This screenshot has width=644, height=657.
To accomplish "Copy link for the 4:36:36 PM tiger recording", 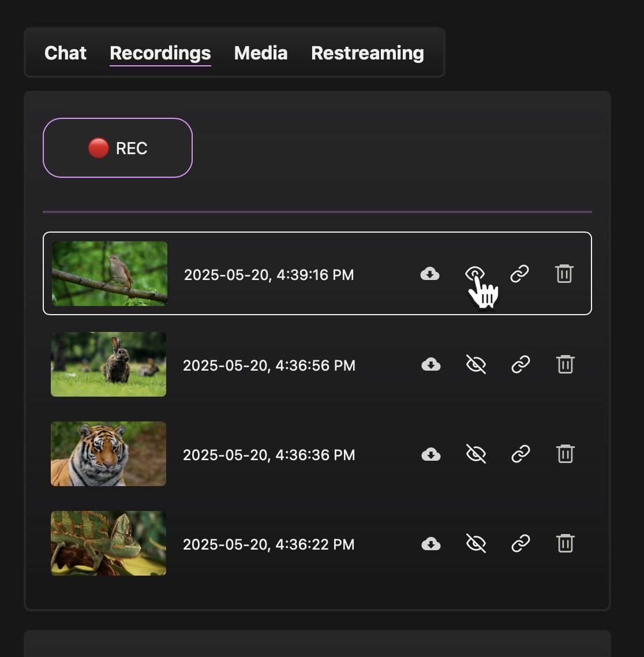I will (521, 454).
